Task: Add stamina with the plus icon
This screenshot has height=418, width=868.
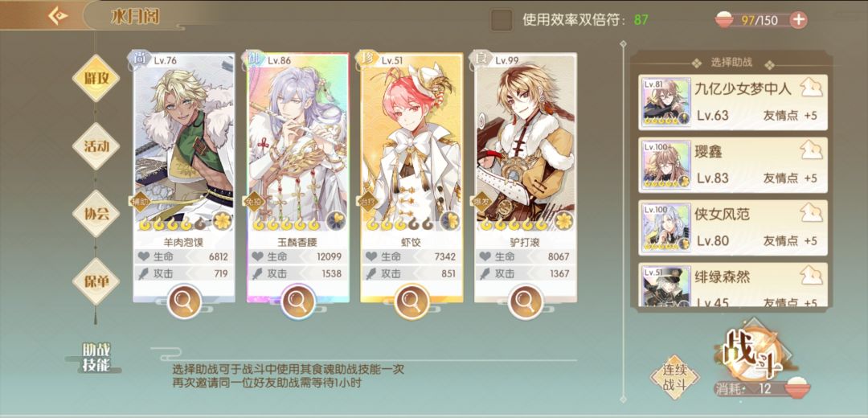Action: click(x=798, y=20)
